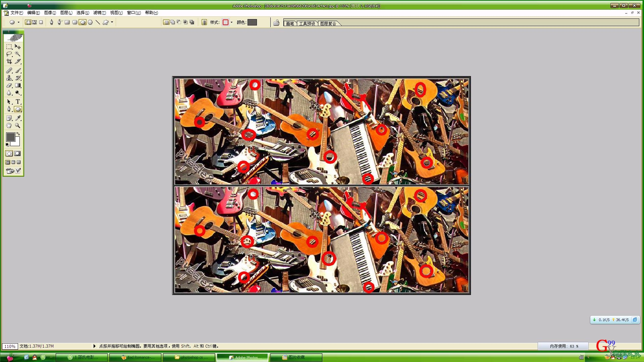Image resolution: width=644 pixels, height=362 pixels.
Task: Open the 滤镜 (Filter) menu
Action: [99, 13]
